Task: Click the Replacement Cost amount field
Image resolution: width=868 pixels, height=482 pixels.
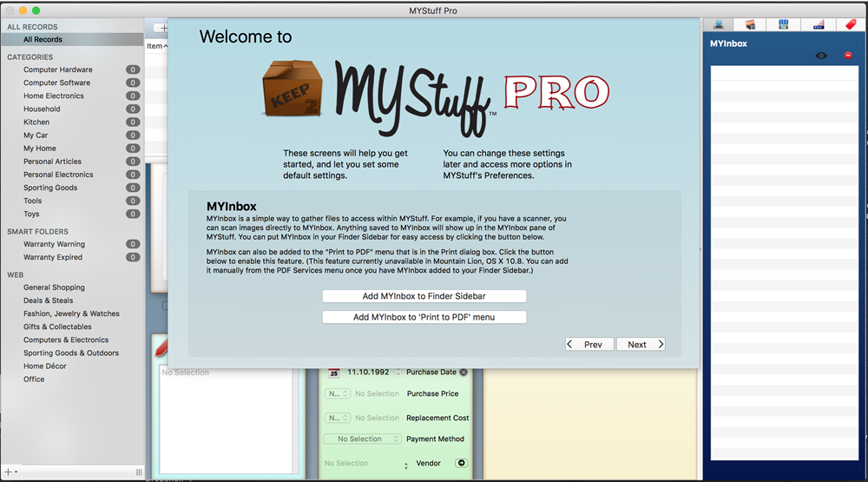Action: pyautogui.click(x=377, y=418)
